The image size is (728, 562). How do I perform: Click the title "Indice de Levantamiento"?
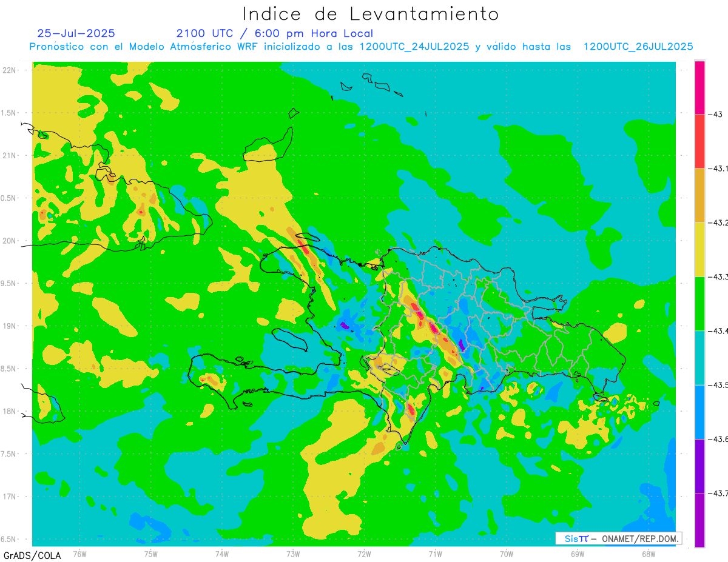tap(371, 14)
